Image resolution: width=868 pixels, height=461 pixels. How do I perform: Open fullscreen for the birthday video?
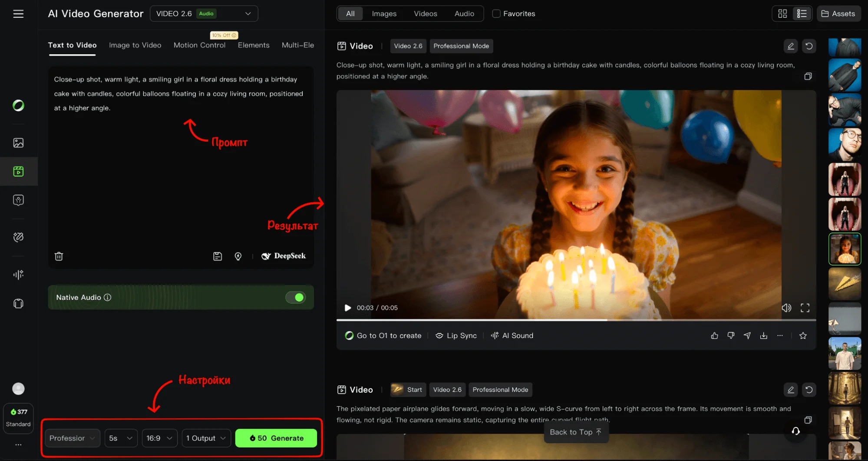[x=805, y=308]
